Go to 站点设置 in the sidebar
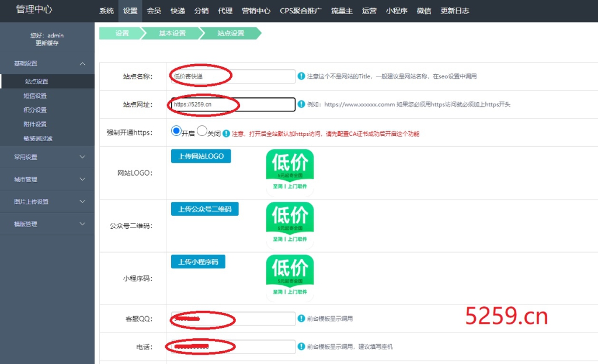 point(47,81)
